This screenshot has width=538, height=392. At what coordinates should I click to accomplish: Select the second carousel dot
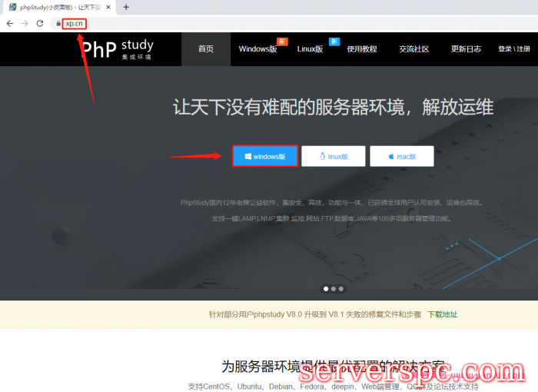[x=334, y=289]
